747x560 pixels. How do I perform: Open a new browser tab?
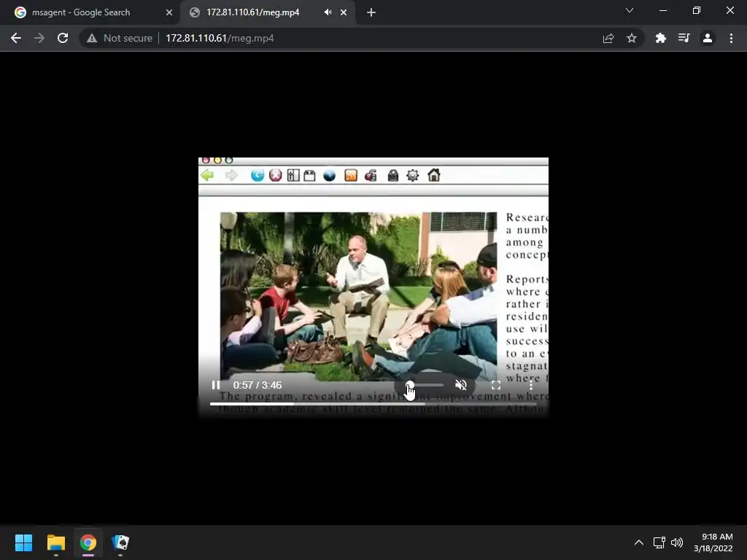coord(371,12)
